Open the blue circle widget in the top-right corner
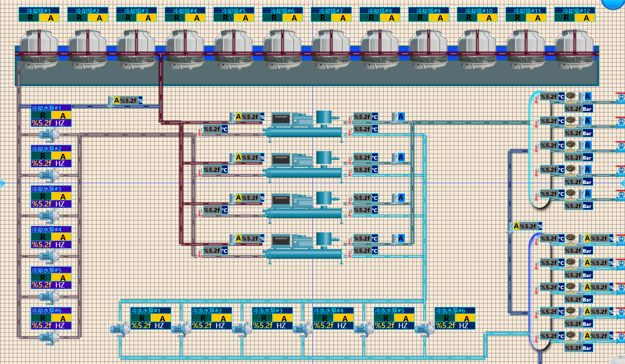This screenshot has height=364, width=625. 613,3
